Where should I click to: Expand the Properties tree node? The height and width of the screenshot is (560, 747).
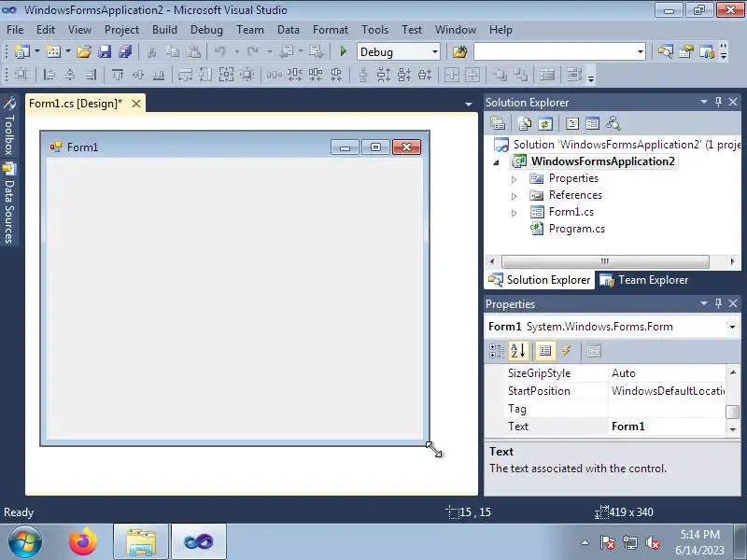(x=514, y=179)
